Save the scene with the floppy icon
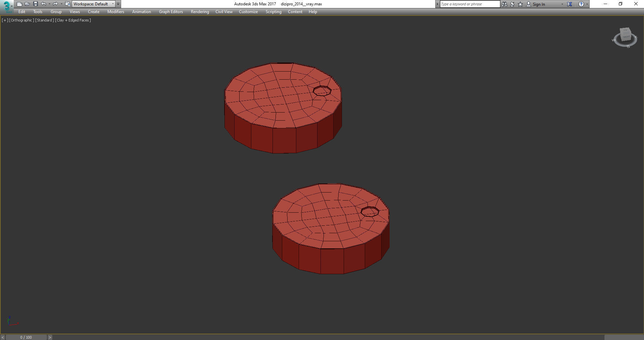 click(x=35, y=4)
